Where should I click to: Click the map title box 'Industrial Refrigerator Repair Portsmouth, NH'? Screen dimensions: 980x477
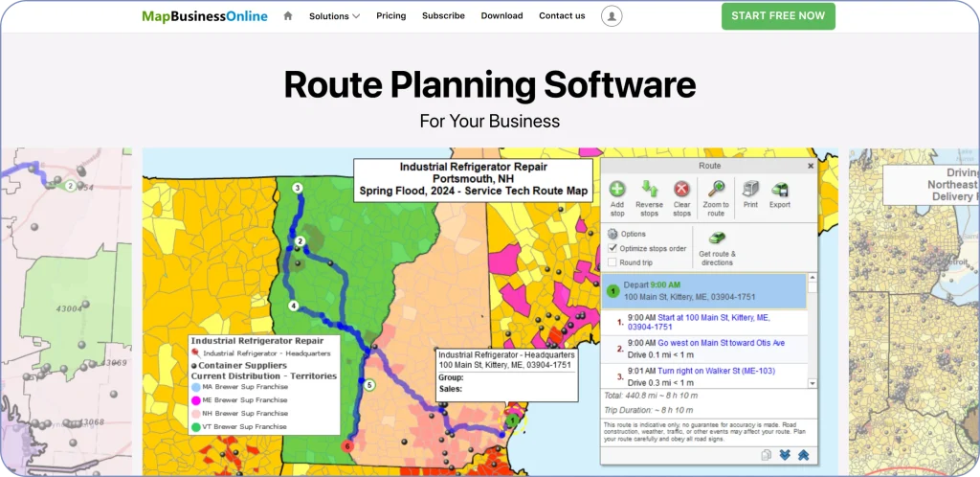click(x=473, y=179)
